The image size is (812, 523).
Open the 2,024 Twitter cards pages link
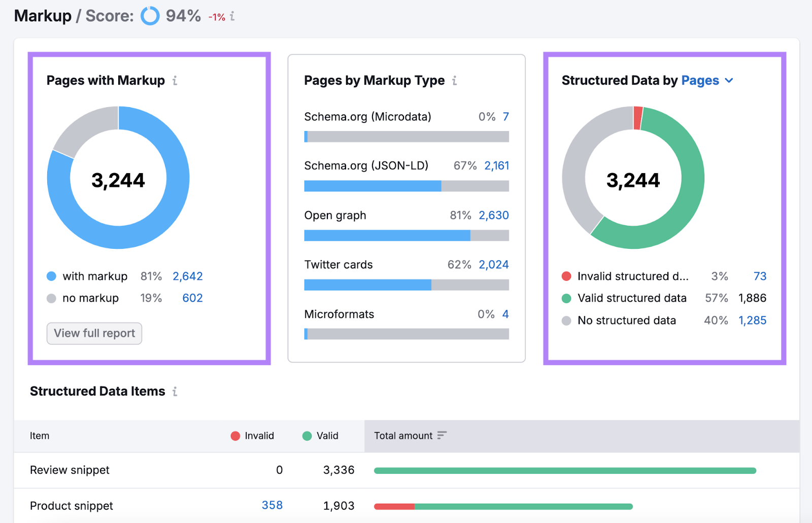click(x=493, y=265)
